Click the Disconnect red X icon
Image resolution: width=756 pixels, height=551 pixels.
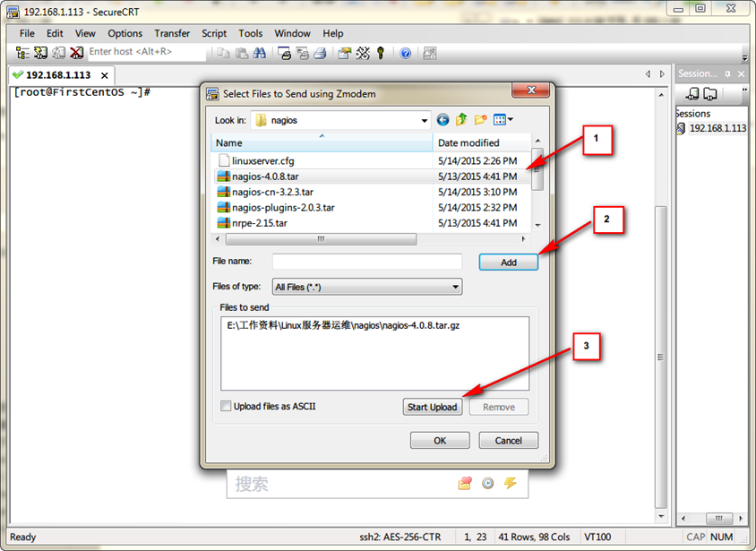76,53
